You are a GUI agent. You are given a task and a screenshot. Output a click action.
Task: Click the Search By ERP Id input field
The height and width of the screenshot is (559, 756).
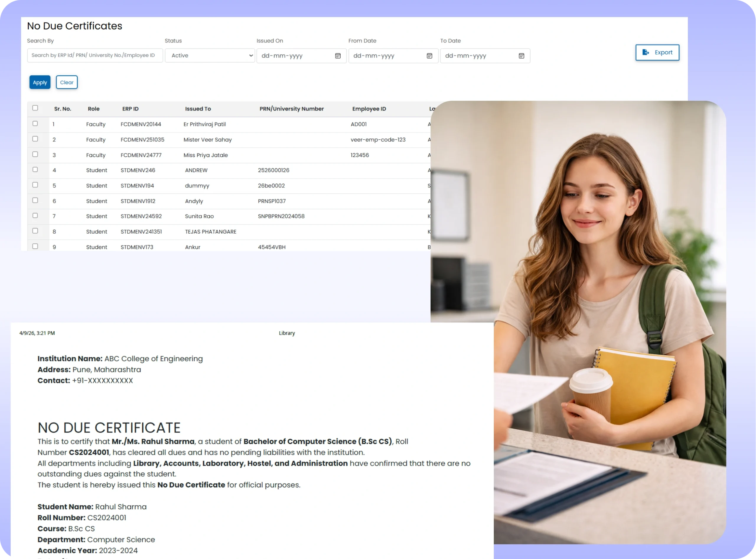pyautogui.click(x=95, y=56)
